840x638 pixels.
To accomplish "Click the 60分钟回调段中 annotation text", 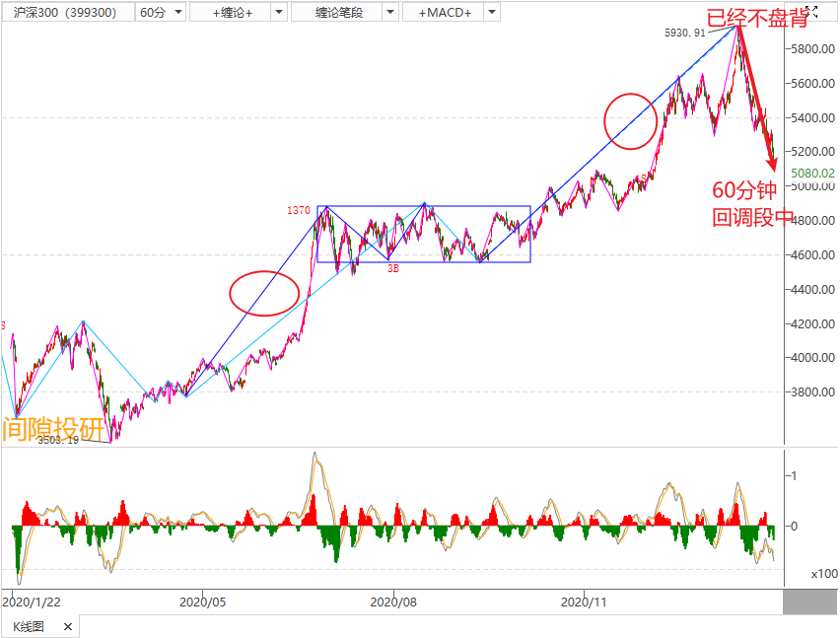I will (752, 204).
